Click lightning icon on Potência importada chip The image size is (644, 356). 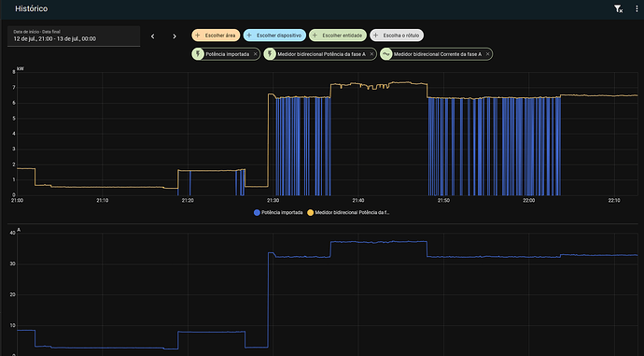[198, 54]
